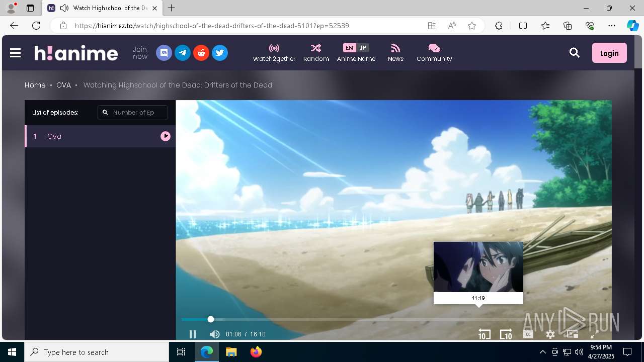Open video player settings
Viewport: 644px width, 362px height.
550,334
